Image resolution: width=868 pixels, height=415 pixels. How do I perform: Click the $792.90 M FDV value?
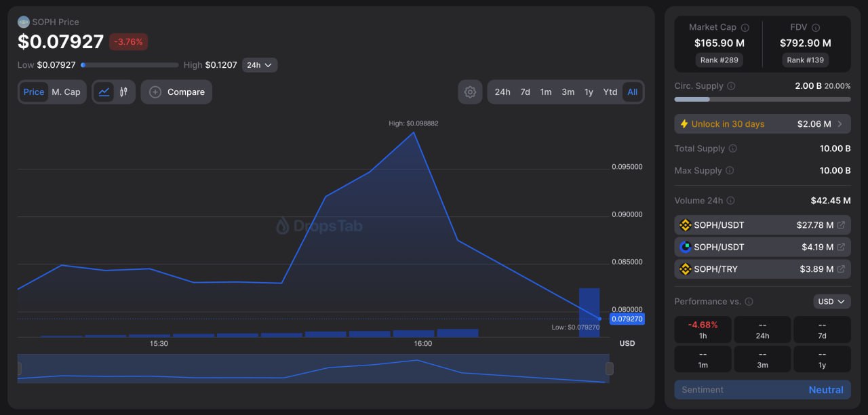click(x=806, y=43)
